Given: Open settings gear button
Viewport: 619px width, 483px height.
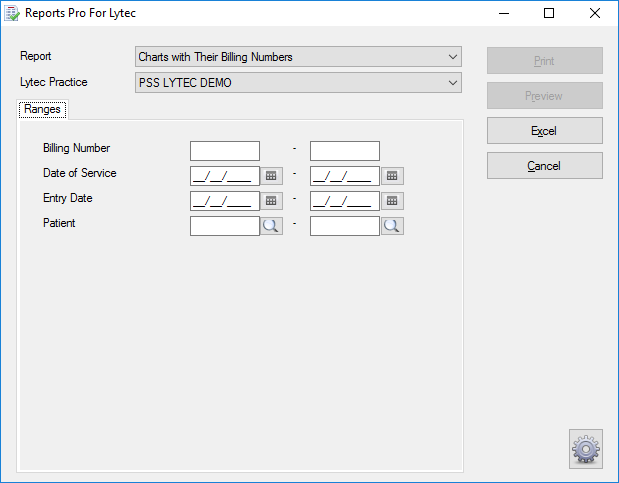Looking at the screenshot, I should click(586, 449).
